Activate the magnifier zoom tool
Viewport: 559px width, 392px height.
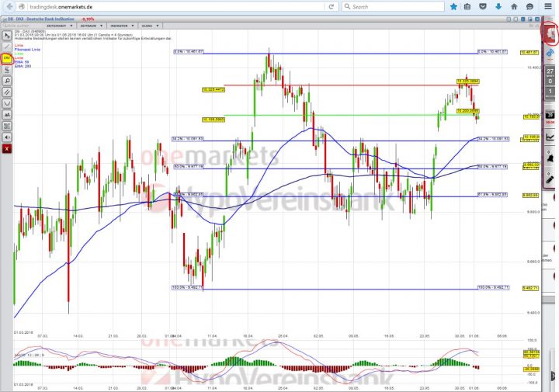tap(7, 81)
